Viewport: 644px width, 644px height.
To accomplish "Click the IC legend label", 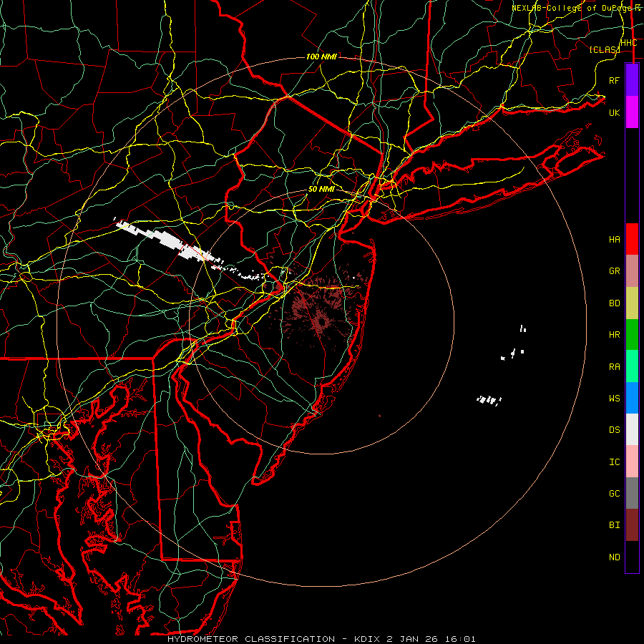I will pyautogui.click(x=615, y=462).
